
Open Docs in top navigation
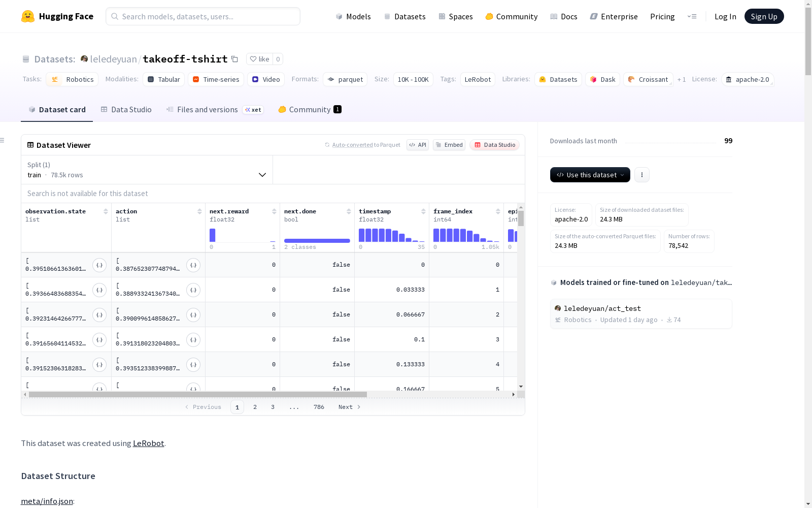[564, 16]
